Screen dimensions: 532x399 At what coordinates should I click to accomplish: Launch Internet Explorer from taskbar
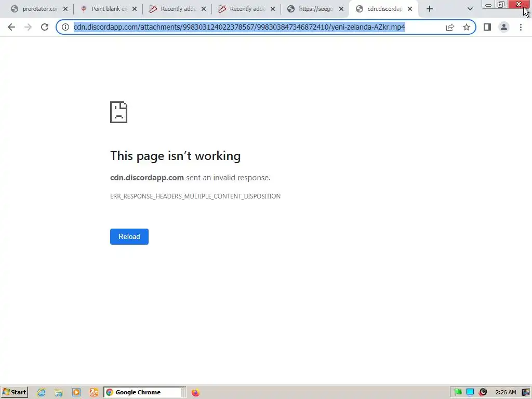click(x=42, y=393)
